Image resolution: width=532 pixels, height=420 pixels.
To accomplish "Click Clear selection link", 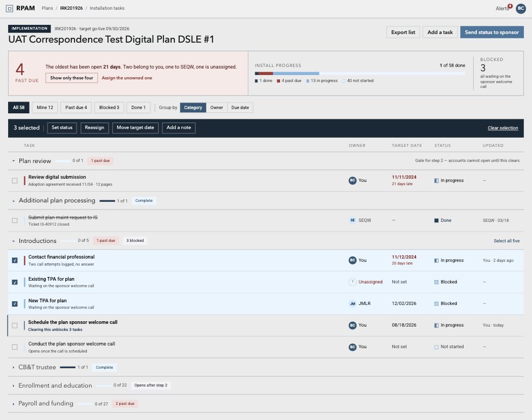I will pyautogui.click(x=503, y=128).
